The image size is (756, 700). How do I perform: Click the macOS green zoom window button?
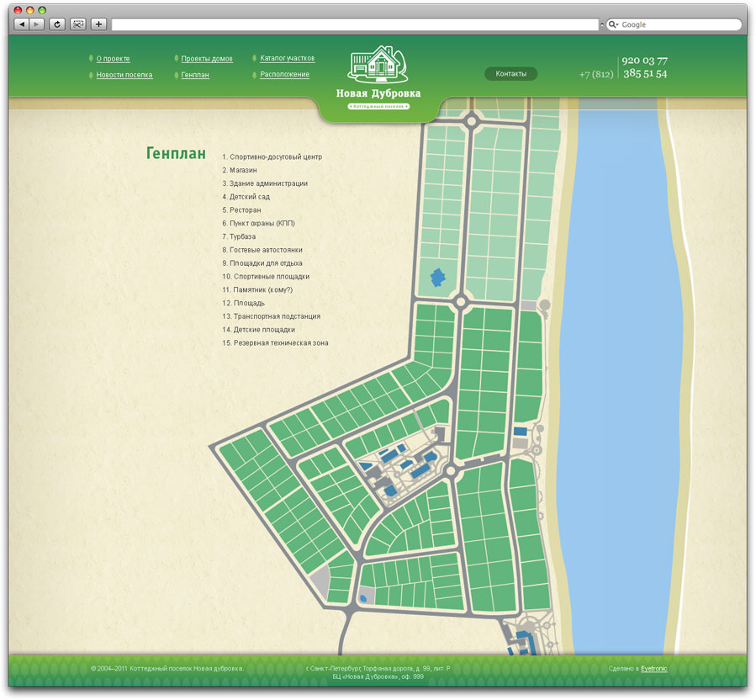(x=42, y=10)
